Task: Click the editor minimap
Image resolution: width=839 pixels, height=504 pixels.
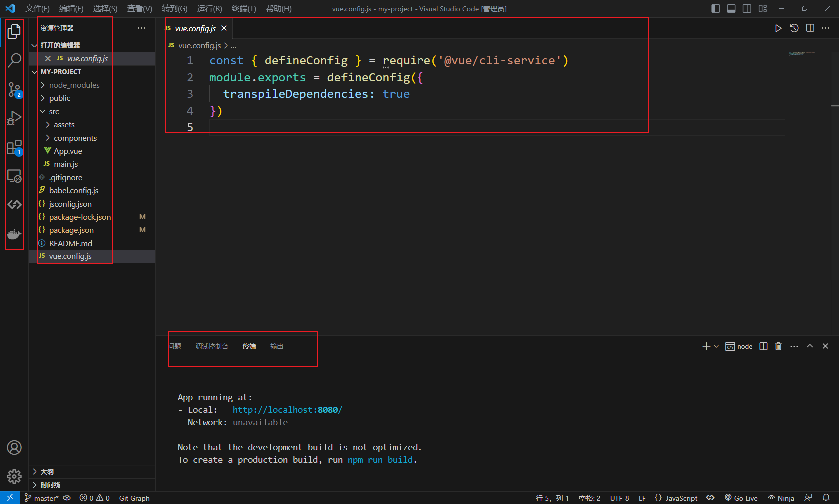Action: click(801, 53)
